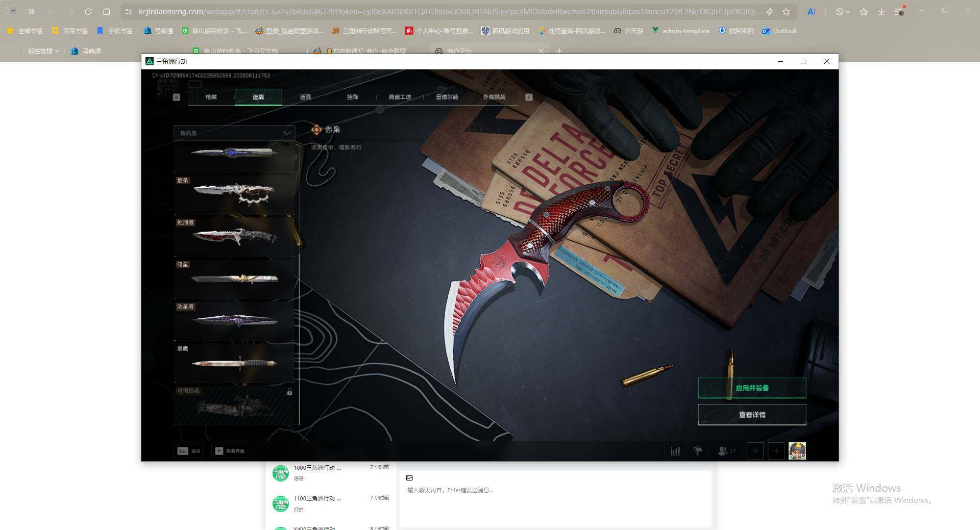Open the 手机书签 bookmarks folder
Screen dimensions: 980x530
(115, 31)
